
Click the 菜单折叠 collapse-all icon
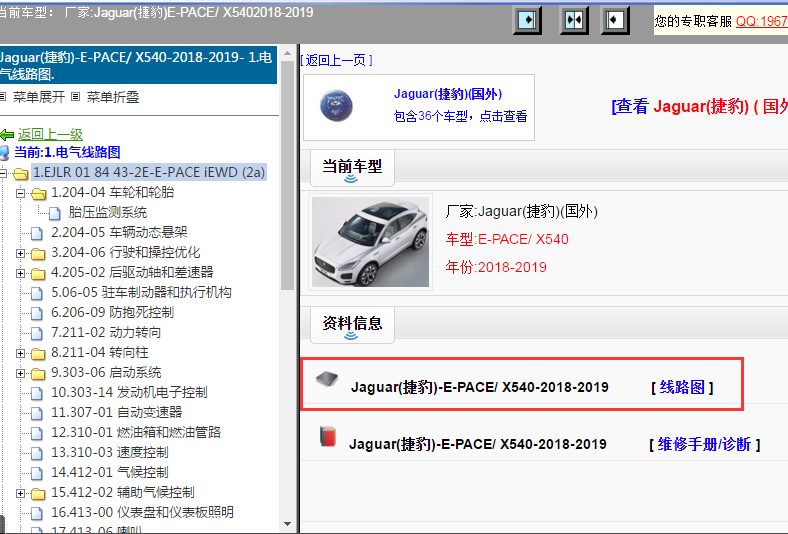coord(75,96)
